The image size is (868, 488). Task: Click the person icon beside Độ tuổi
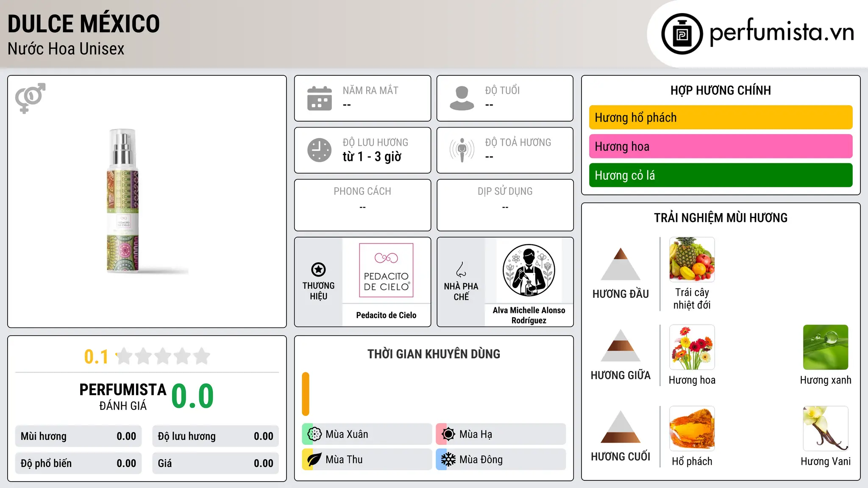click(462, 98)
